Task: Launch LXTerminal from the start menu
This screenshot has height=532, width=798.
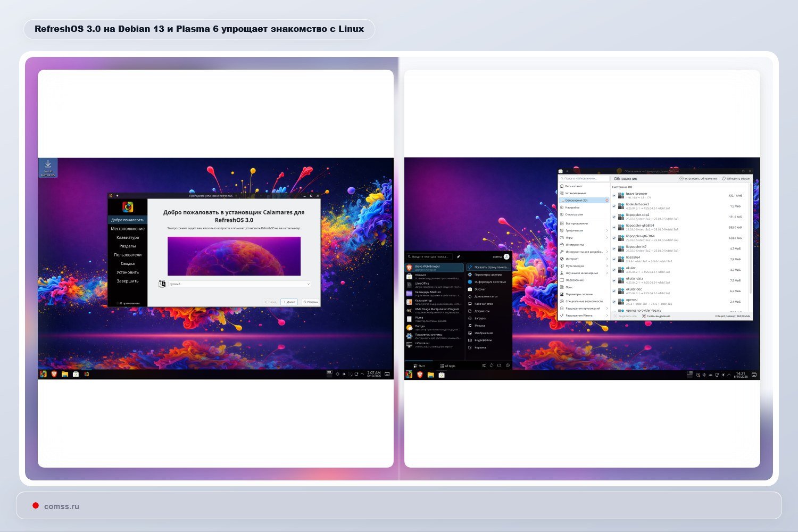Action: pyautogui.click(x=435, y=345)
